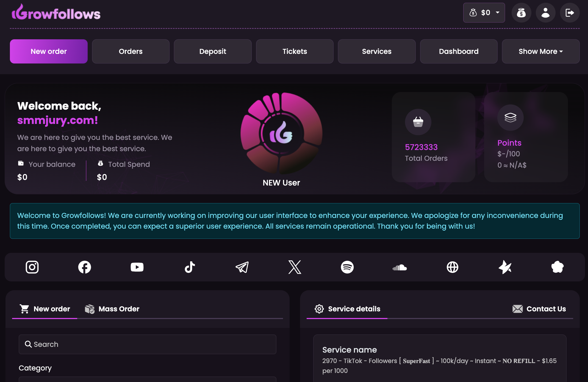Open the user profile icon
The image size is (588, 382).
[x=545, y=13]
